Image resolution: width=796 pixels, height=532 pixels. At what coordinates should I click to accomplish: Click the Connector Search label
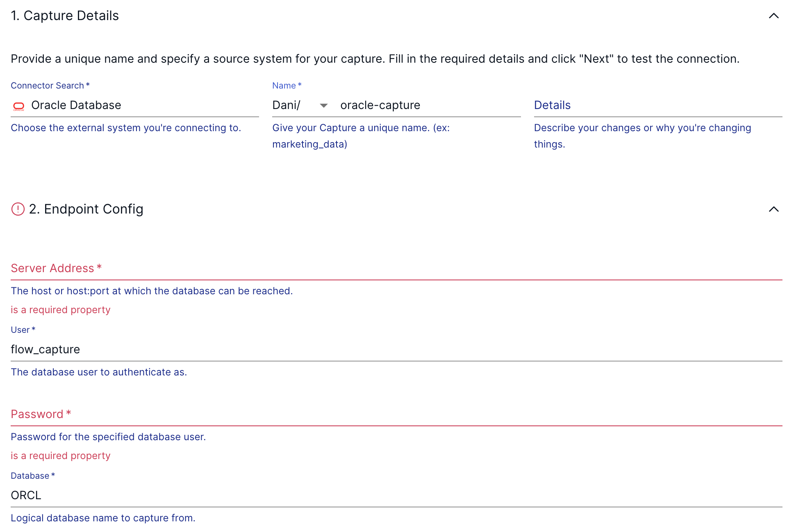point(48,86)
